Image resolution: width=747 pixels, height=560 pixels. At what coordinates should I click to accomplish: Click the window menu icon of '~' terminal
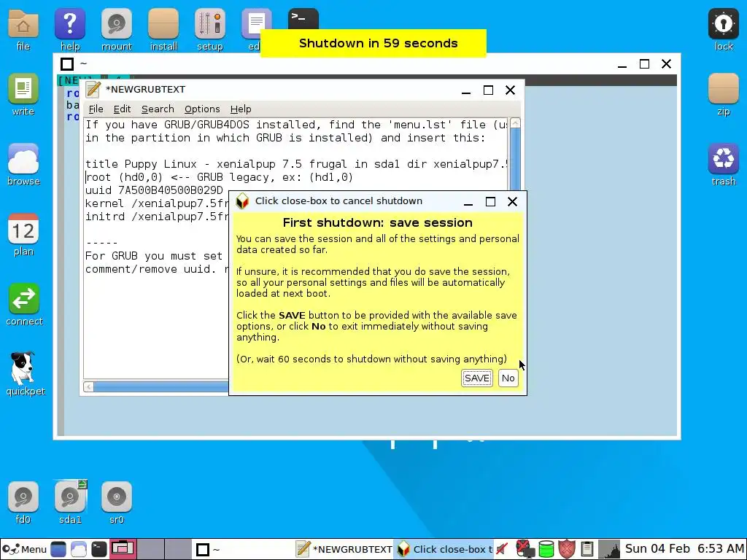[67, 64]
